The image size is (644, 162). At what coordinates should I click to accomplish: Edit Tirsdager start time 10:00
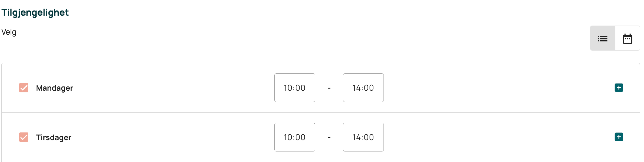click(295, 137)
